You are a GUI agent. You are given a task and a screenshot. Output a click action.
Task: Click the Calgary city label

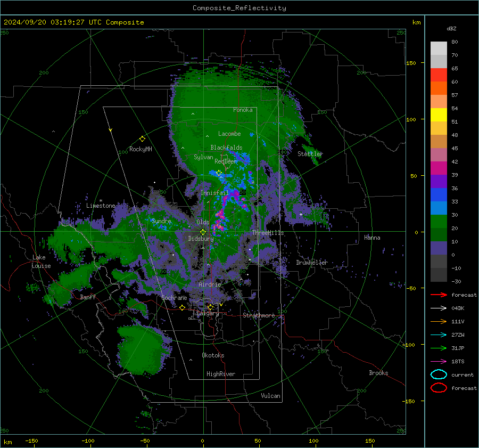[x=208, y=313]
